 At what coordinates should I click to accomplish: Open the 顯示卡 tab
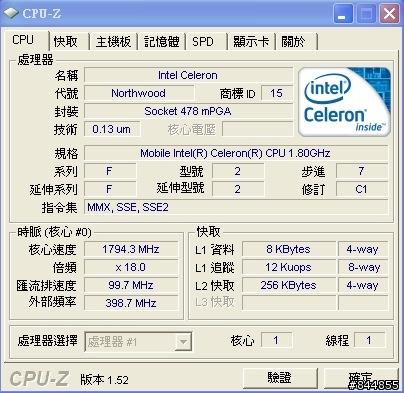[x=251, y=42]
